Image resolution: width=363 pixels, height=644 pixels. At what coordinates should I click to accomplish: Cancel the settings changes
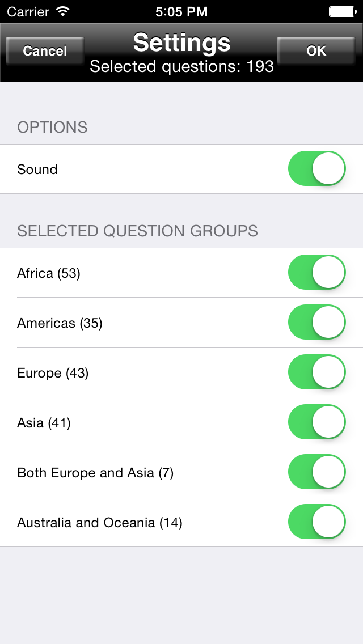click(45, 50)
